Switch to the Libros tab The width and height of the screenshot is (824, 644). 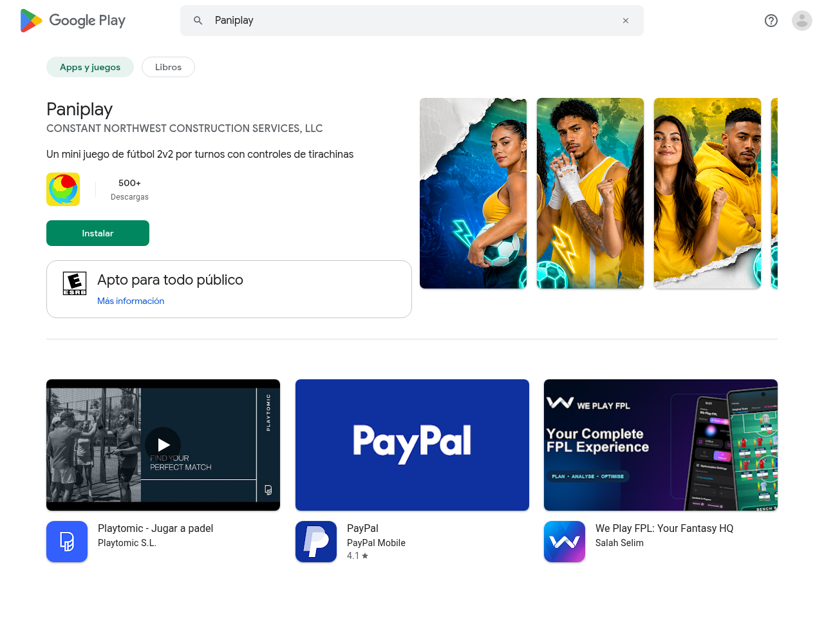[168, 67]
